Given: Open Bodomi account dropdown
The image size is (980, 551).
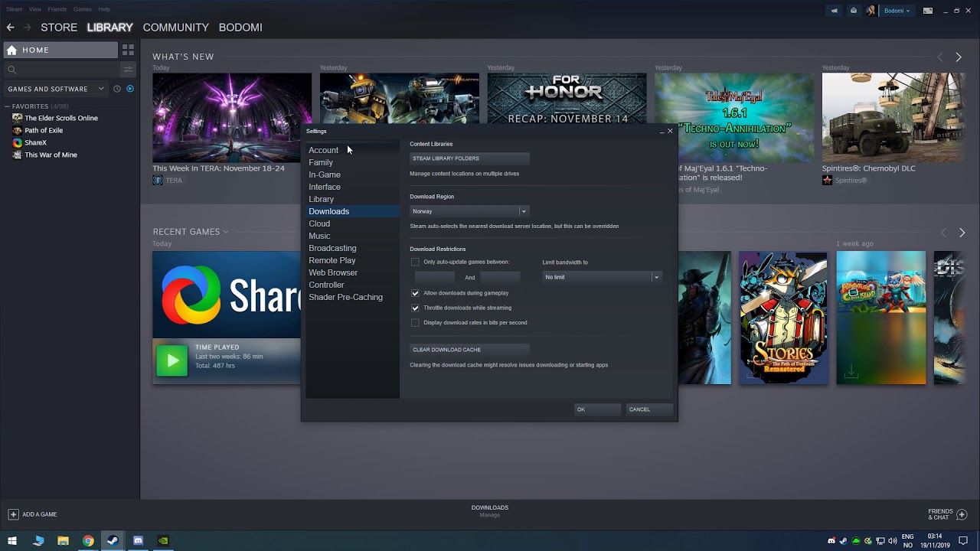Looking at the screenshot, I should coord(897,11).
